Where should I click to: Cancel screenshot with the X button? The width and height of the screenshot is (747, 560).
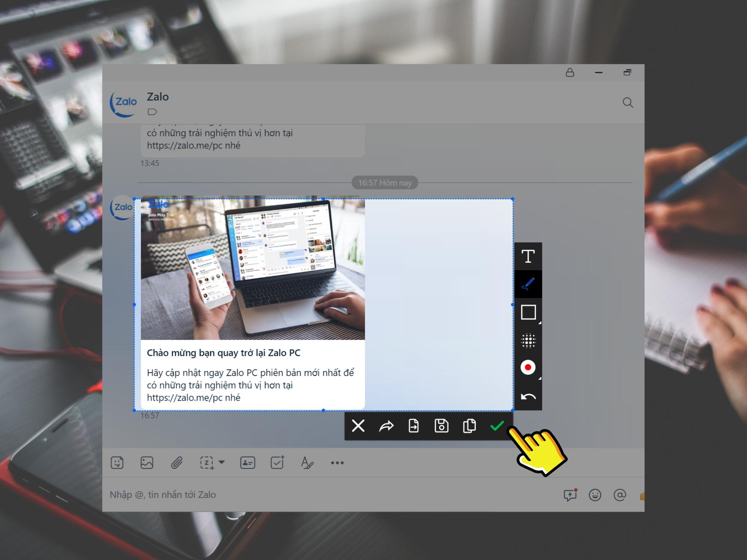pos(358,426)
